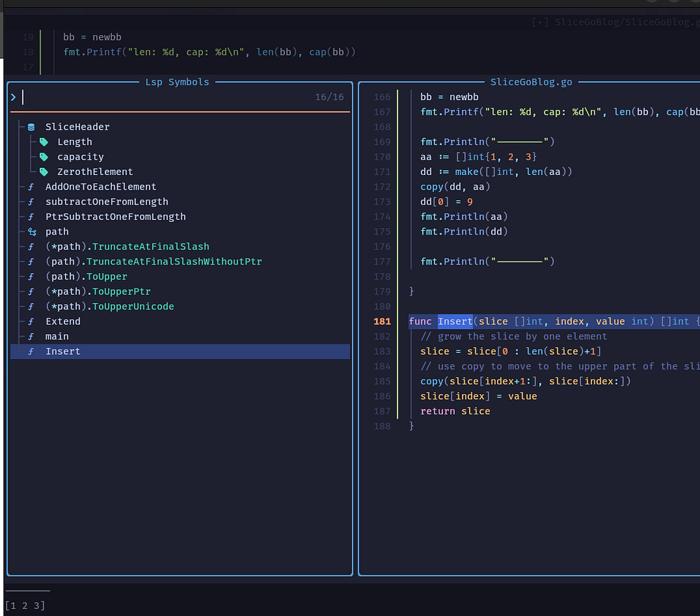This screenshot has width=700, height=616.
Task: Jump to (*path).TruncateAtFinalSlash method
Action: (127, 246)
